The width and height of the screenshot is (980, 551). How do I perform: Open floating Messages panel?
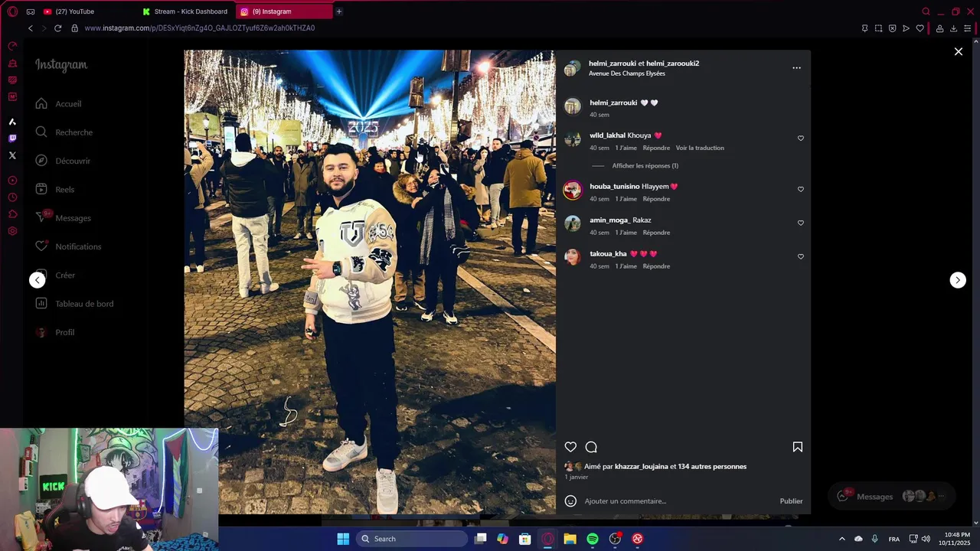(892, 496)
